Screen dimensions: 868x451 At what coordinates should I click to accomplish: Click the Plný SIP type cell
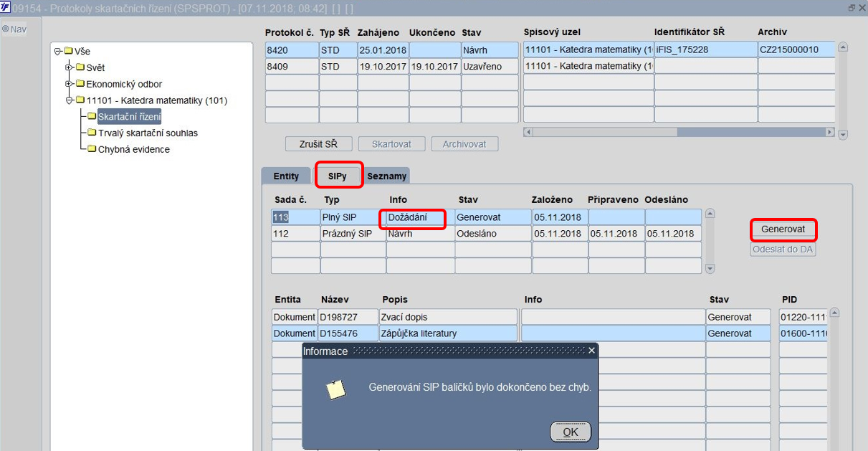pos(353,217)
